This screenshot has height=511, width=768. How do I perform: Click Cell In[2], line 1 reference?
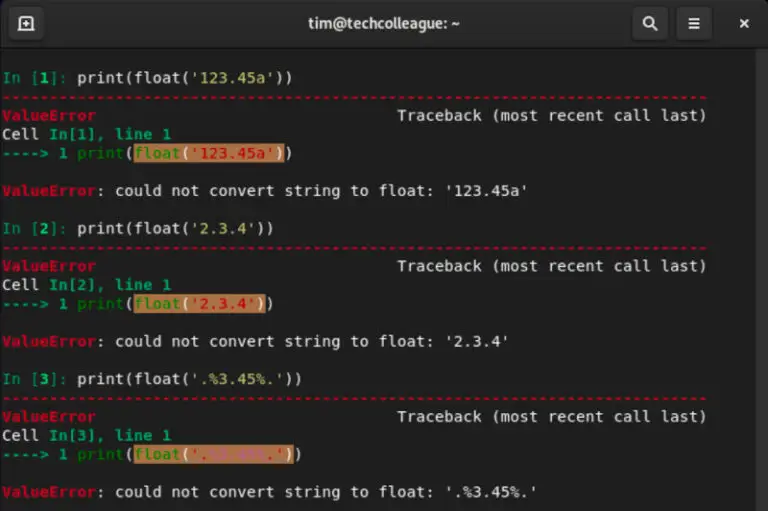(86, 285)
